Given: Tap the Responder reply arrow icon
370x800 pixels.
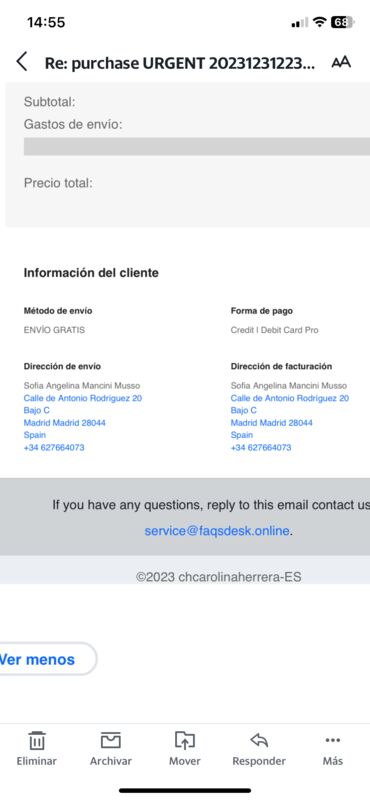Looking at the screenshot, I should point(259,740).
